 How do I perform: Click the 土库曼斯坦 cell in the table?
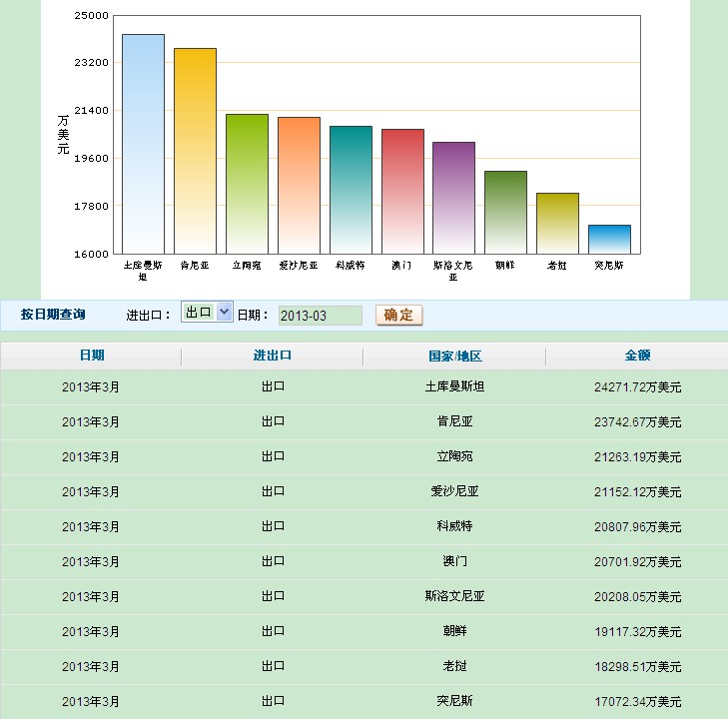click(x=454, y=386)
